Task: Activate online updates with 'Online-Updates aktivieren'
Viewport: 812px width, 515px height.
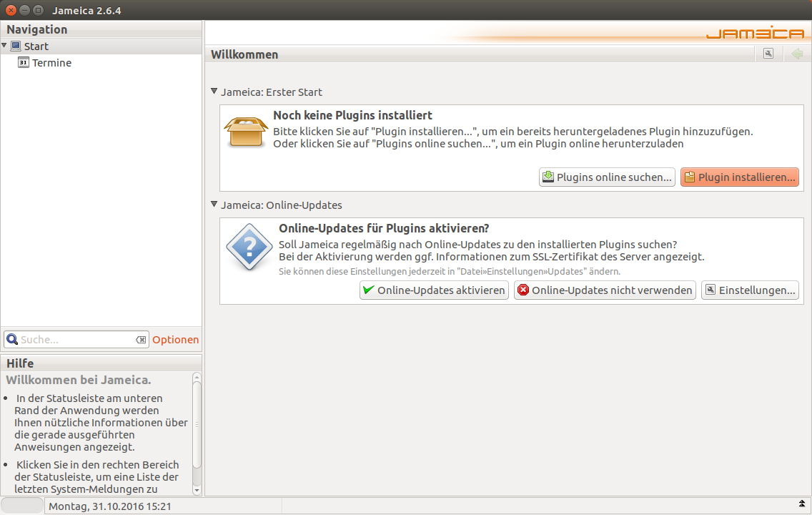Action: [x=434, y=290]
